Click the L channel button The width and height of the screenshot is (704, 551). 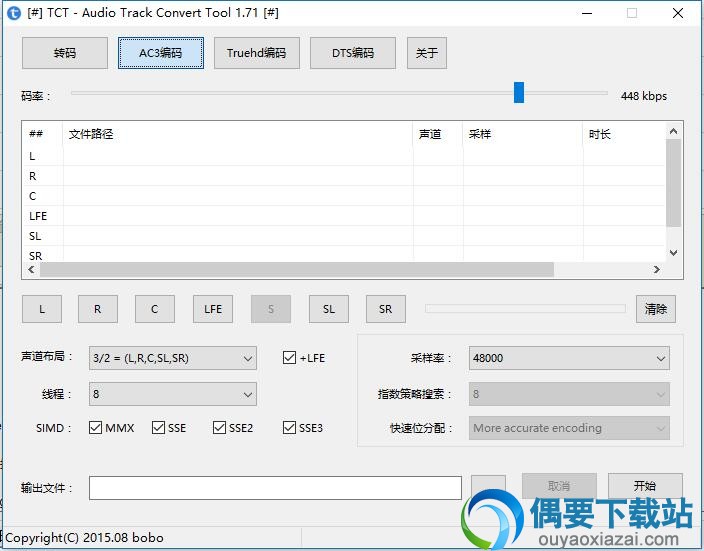[x=42, y=309]
